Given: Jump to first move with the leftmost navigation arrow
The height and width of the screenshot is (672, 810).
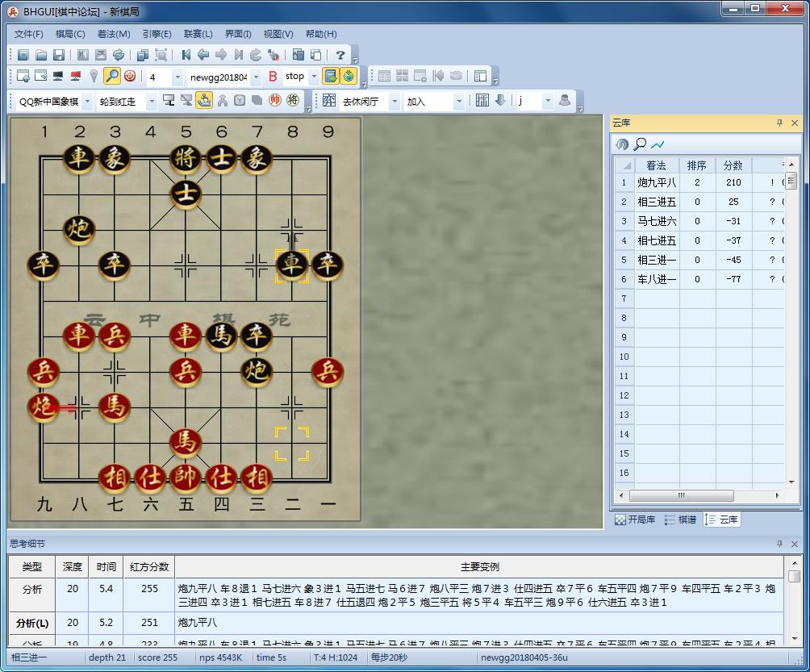Looking at the screenshot, I should tap(186, 54).
